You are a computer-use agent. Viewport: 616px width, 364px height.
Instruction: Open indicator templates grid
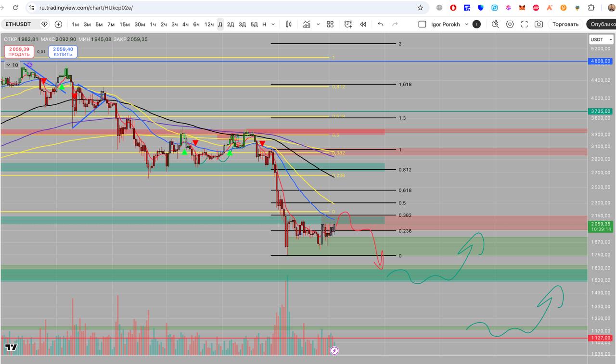tap(330, 25)
